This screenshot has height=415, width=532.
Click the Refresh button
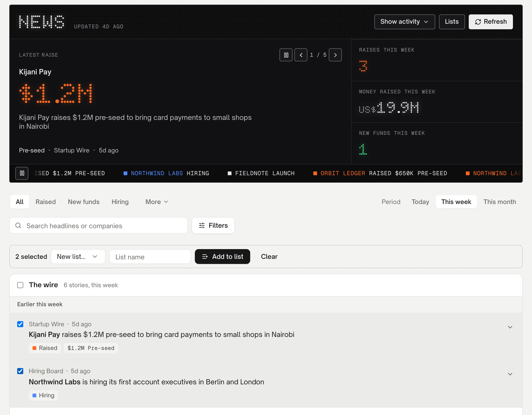click(x=490, y=22)
